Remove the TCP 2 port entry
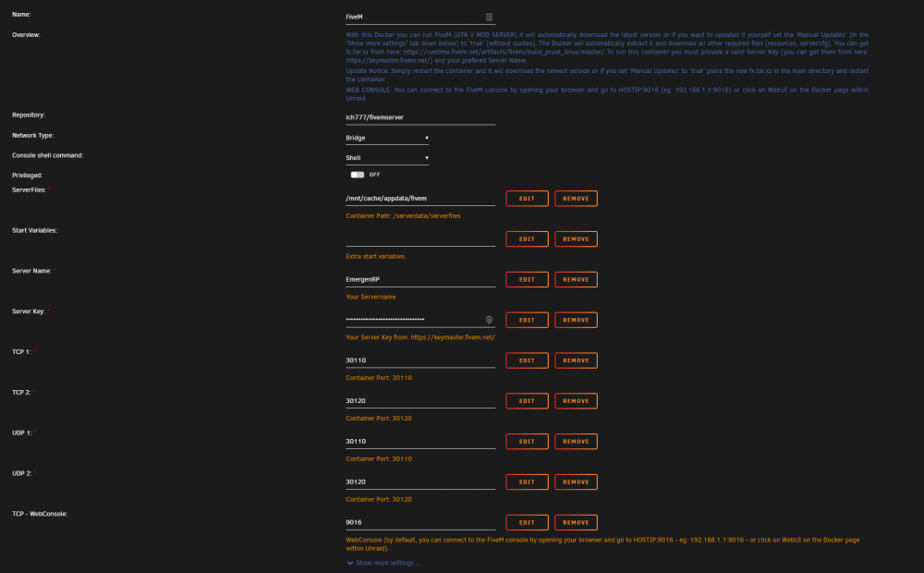 coord(576,401)
